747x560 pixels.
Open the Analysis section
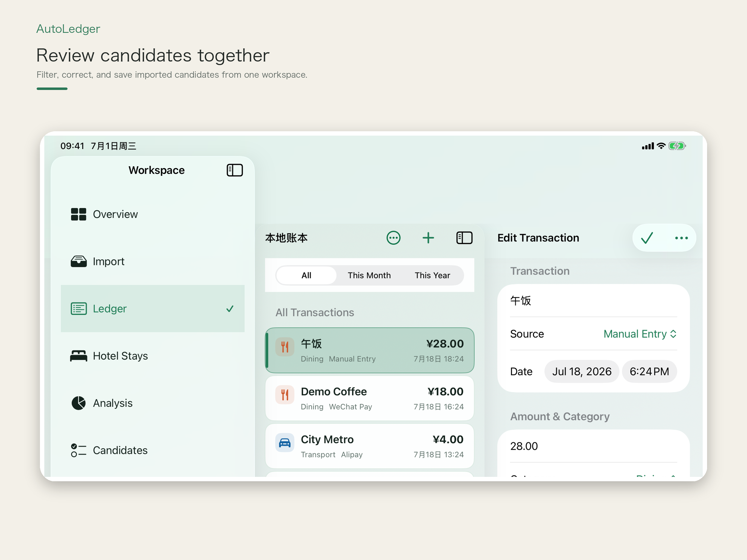[153, 403]
